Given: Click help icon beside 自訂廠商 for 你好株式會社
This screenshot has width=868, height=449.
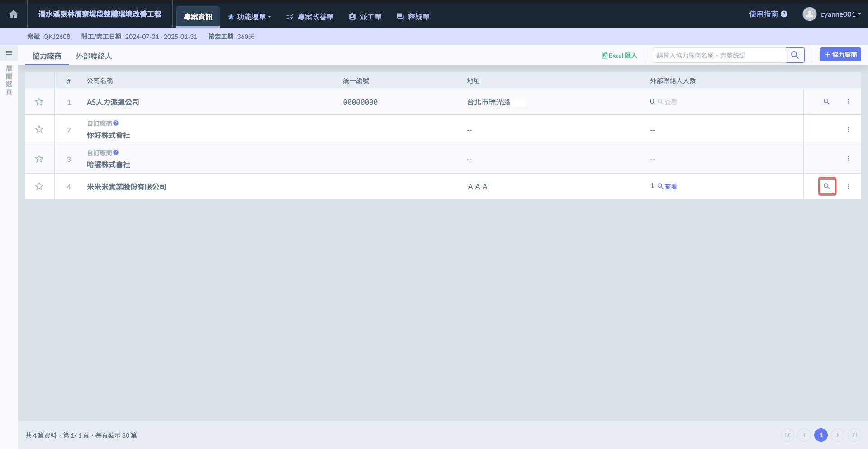Looking at the screenshot, I should [x=116, y=123].
